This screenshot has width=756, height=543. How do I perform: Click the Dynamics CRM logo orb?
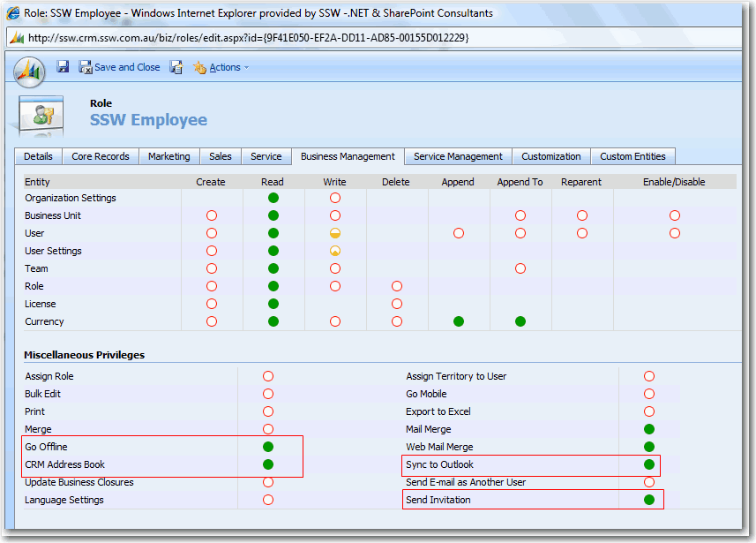30,71
